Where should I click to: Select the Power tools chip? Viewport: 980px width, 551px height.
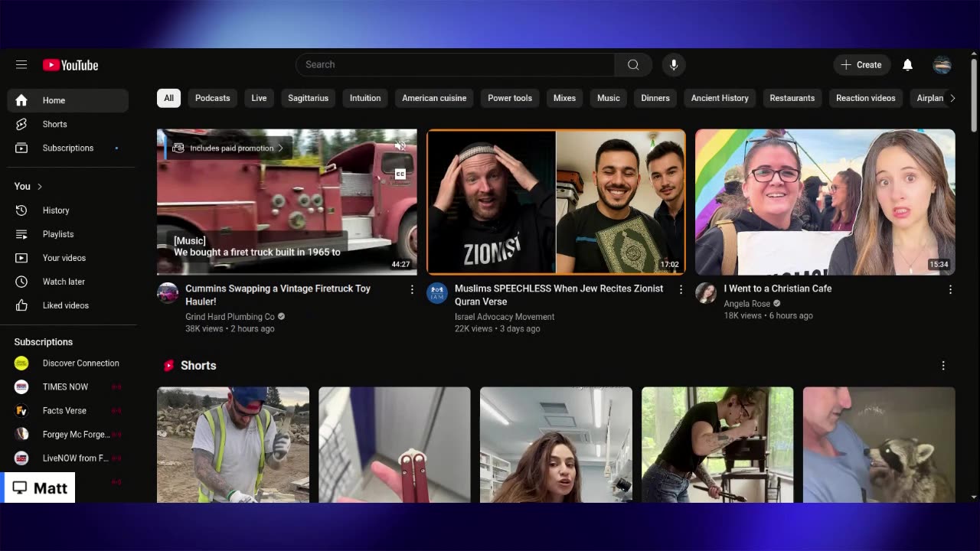(x=510, y=98)
